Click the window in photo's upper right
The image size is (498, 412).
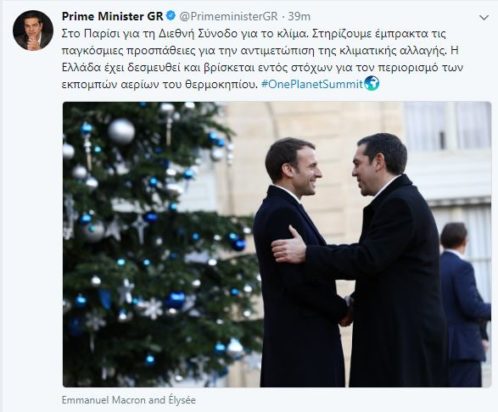(x=447, y=125)
